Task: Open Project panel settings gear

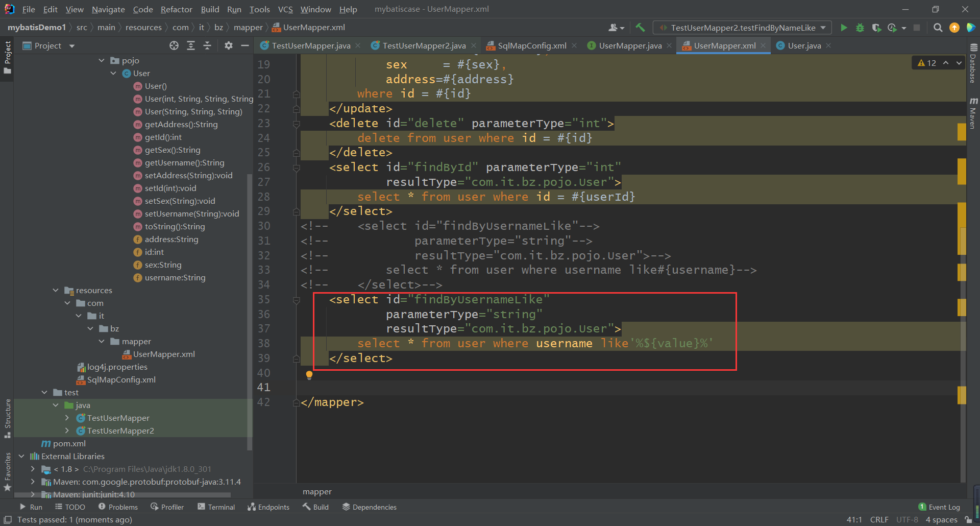Action: point(228,45)
